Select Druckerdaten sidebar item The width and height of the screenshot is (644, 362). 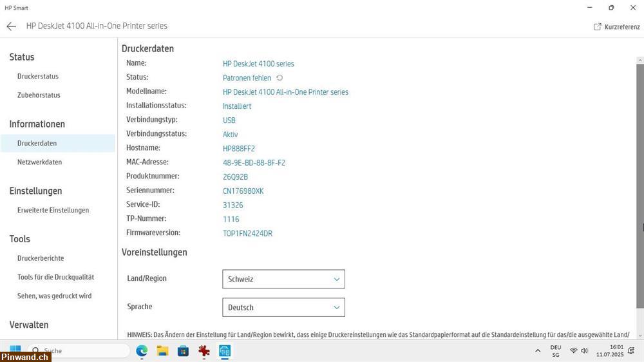point(58,143)
